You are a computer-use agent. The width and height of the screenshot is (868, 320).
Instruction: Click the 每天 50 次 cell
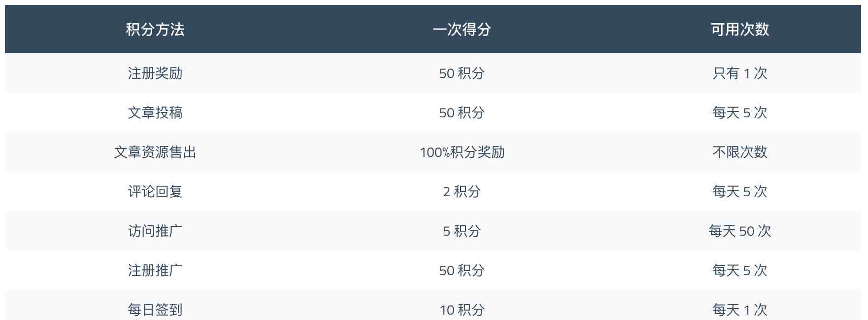pos(740,231)
